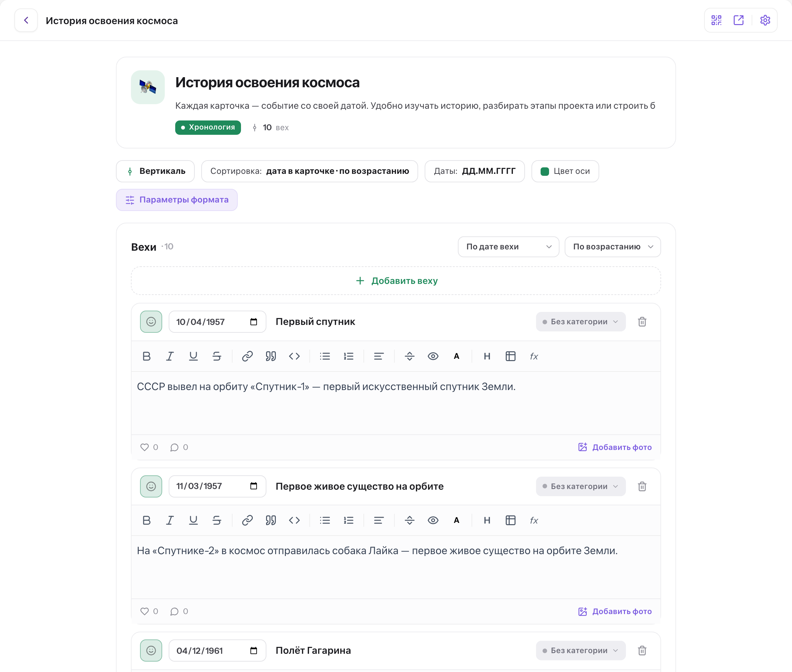The image size is (792, 672).
Task: Insert link in the Лайка card editor
Action: click(x=247, y=520)
